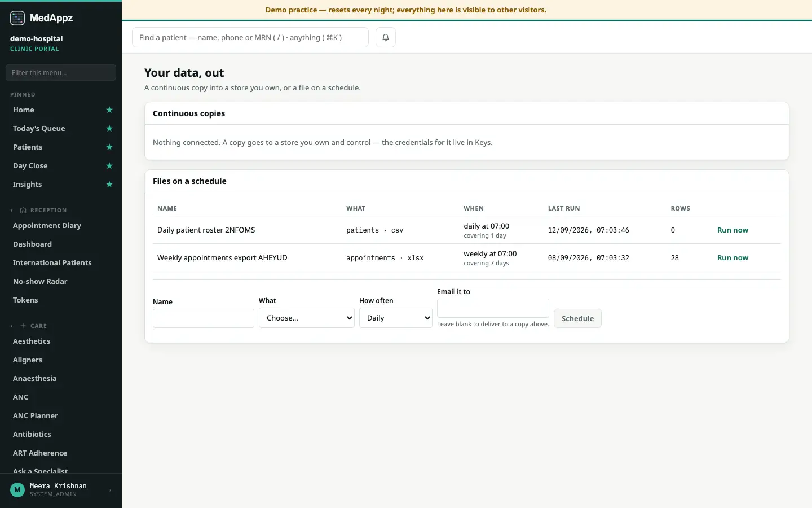This screenshot has height=508, width=812.
Task: Click the demo-hospital clinic name
Action: (37, 38)
